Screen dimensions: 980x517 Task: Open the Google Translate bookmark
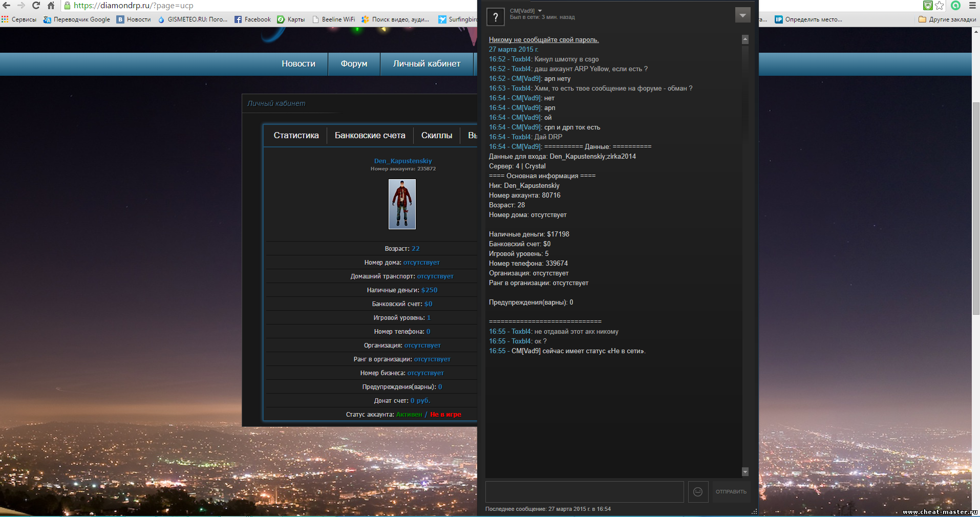tap(77, 19)
